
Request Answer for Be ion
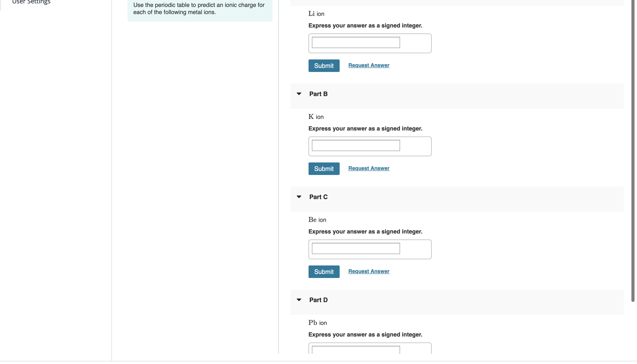pos(369,271)
